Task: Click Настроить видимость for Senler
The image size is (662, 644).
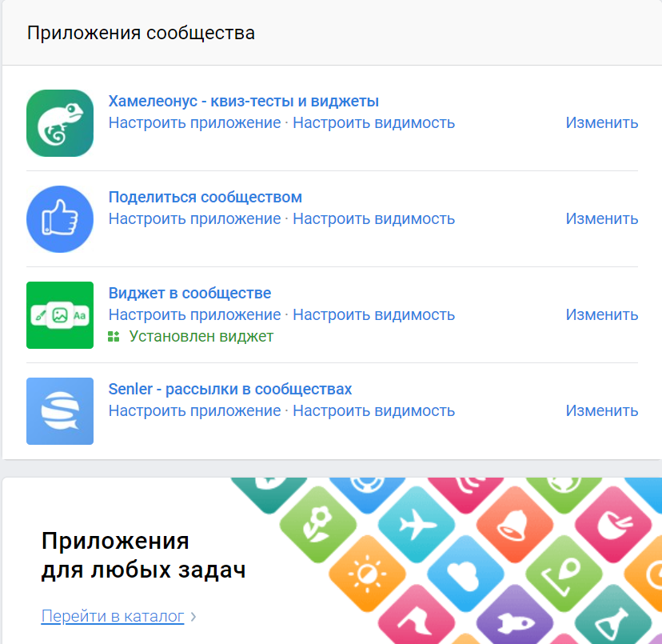Action: (373, 410)
